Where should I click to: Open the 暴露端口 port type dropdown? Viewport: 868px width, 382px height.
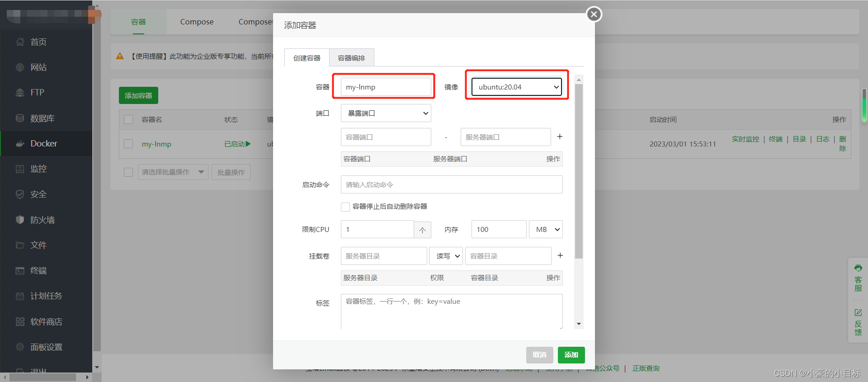pos(386,113)
